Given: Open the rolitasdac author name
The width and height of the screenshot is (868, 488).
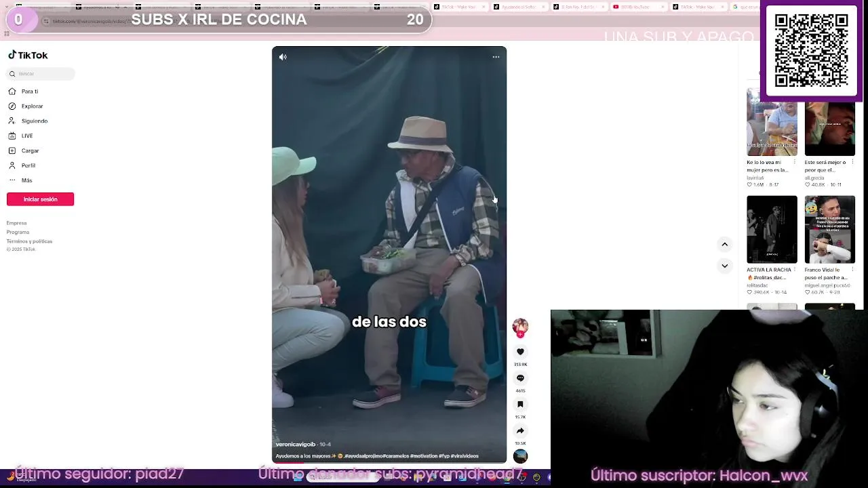Looking at the screenshot, I should tap(758, 285).
